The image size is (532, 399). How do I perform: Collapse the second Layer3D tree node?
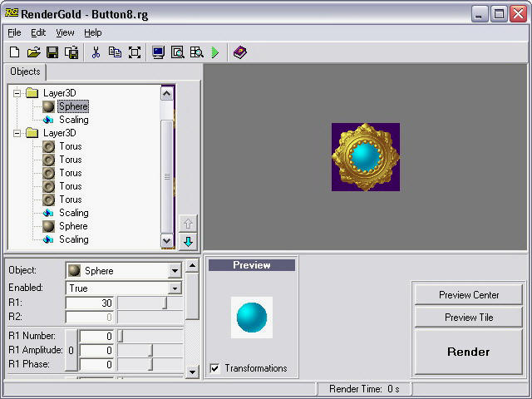click(x=17, y=133)
